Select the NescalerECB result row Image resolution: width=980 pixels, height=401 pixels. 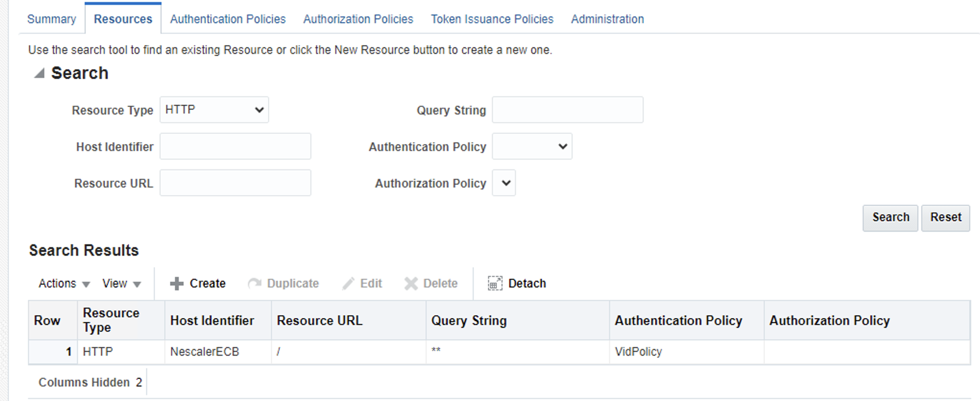tap(205, 352)
